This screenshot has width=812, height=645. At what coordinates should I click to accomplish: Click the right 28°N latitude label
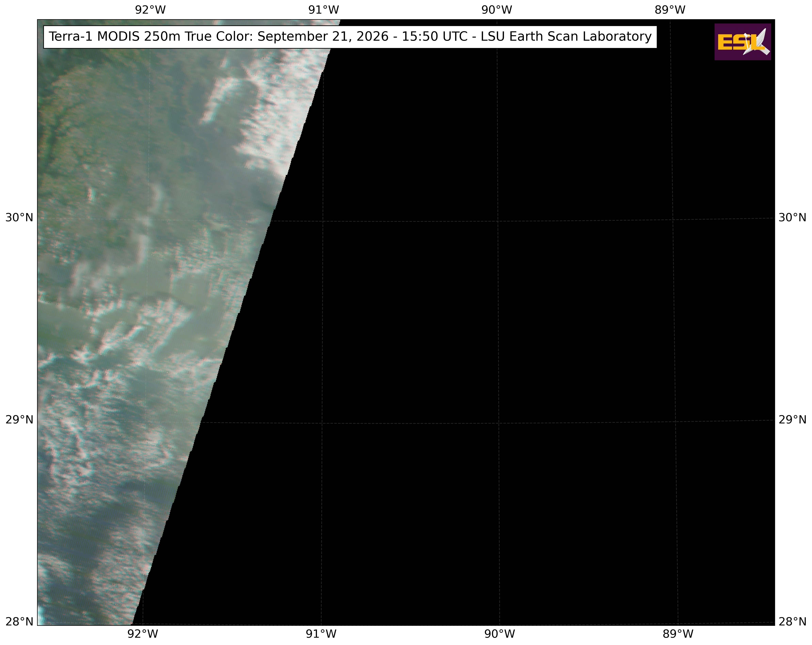coord(792,622)
